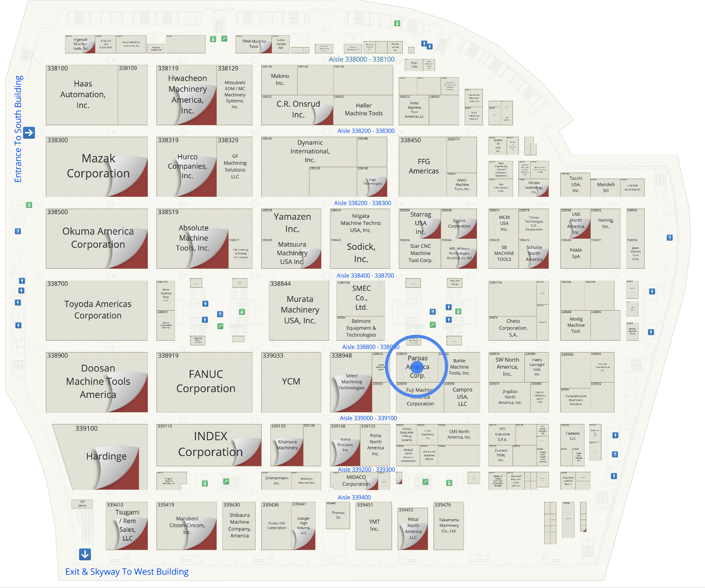Viewport: 705px width, 588px height.
Task: Select dining icon left of Okuma America
Action: [18, 231]
